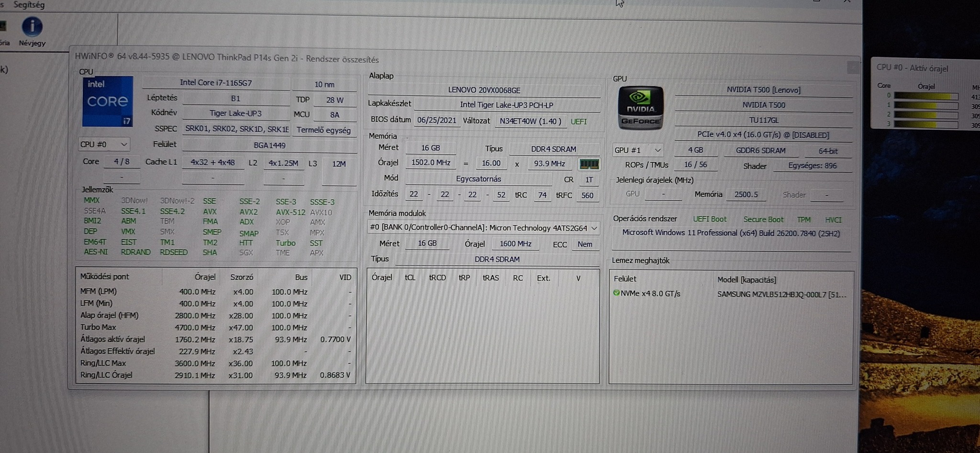Click the GPU memory type "GDDR6 SDRAM"

point(760,151)
